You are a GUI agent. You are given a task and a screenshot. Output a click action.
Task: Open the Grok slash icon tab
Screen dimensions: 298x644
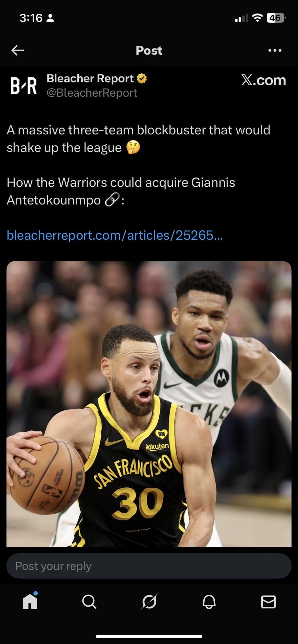(149, 602)
